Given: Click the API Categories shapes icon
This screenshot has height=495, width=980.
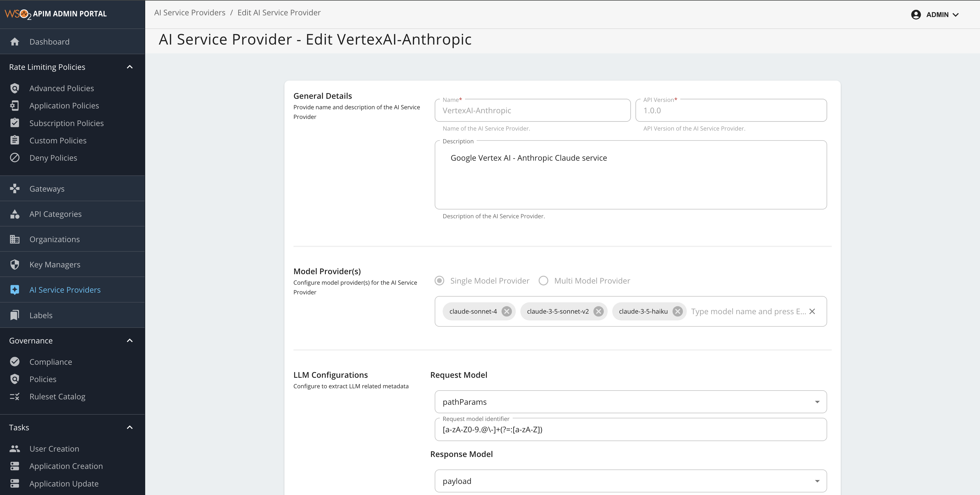Looking at the screenshot, I should tap(15, 214).
